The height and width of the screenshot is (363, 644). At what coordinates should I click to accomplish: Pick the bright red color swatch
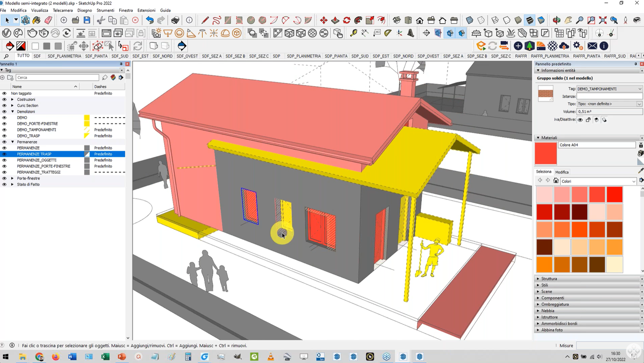coord(614,195)
